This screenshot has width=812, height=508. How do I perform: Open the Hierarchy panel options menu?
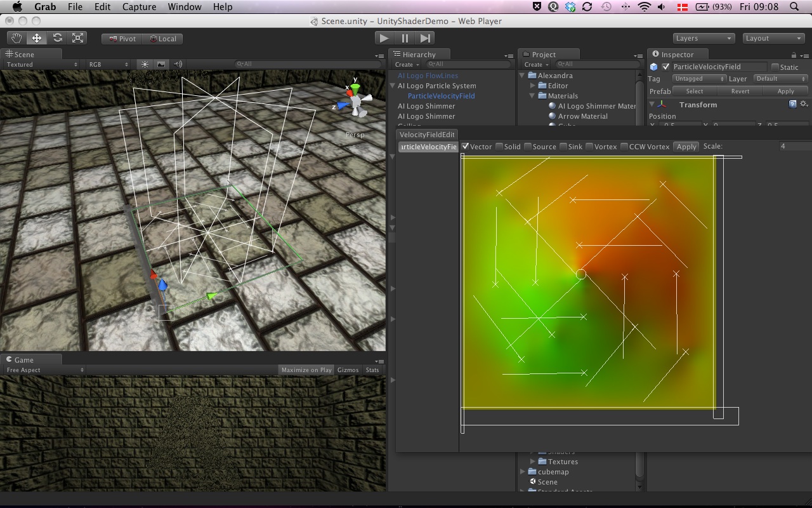509,56
